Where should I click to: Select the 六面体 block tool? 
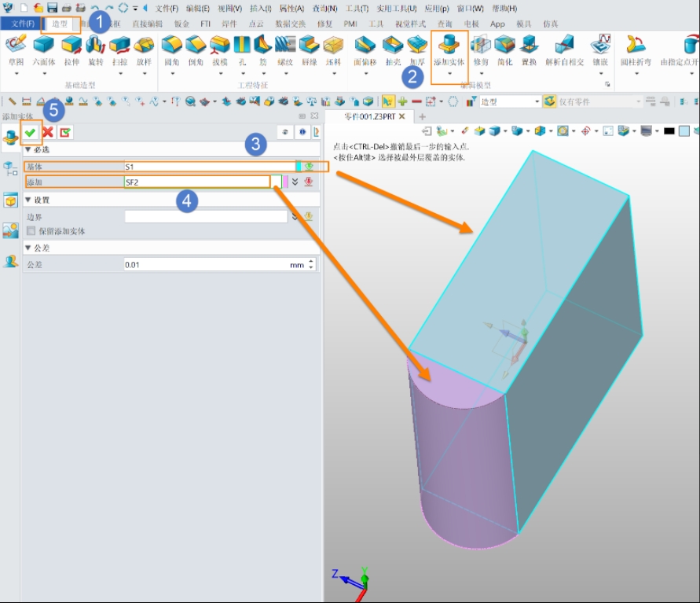coord(44,50)
